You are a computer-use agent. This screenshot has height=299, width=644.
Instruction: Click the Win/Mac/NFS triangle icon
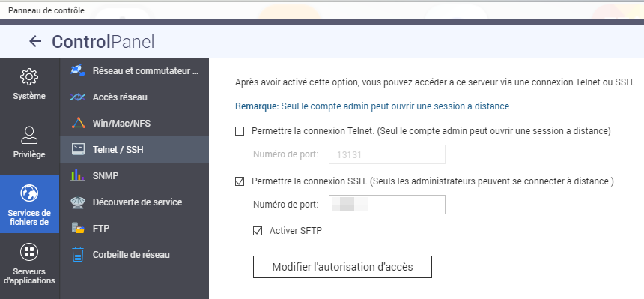(78, 123)
